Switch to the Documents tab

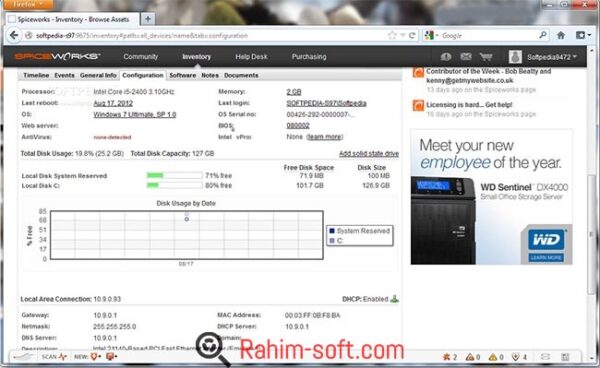(241, 75)
